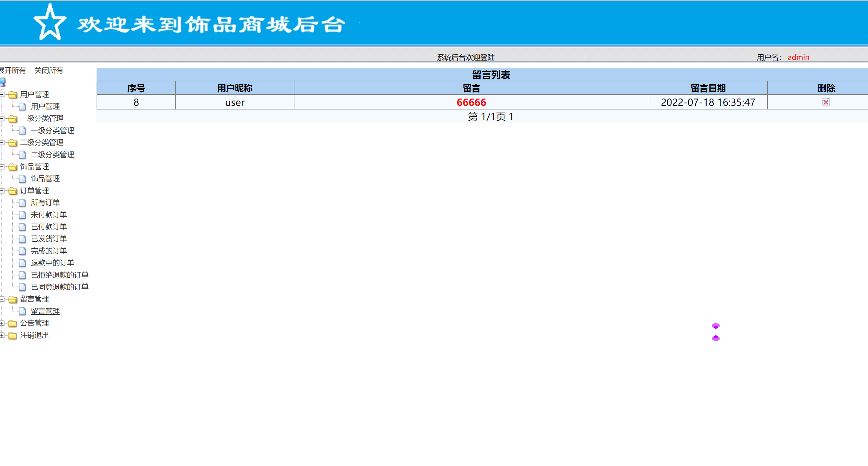Click the page icon next to 未付款订单
868x466 pixels.
coord(22,215)
